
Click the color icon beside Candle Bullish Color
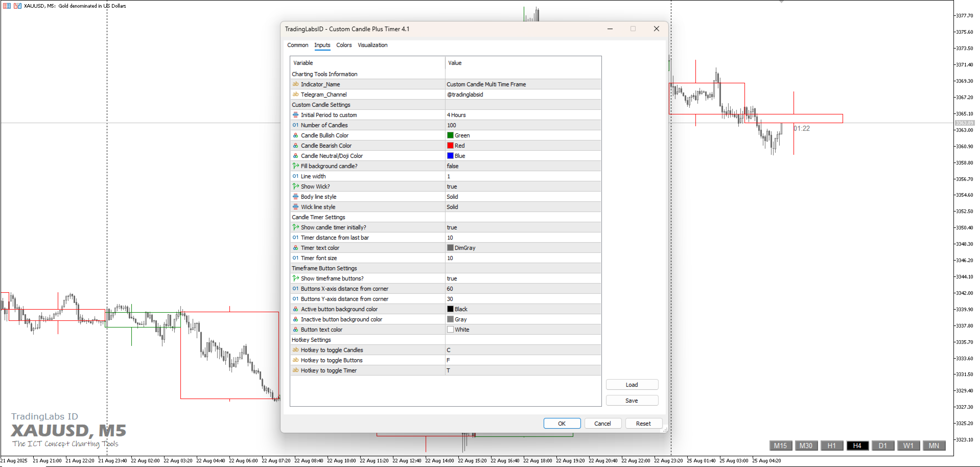pyautogui.click(x=295, y=135)
